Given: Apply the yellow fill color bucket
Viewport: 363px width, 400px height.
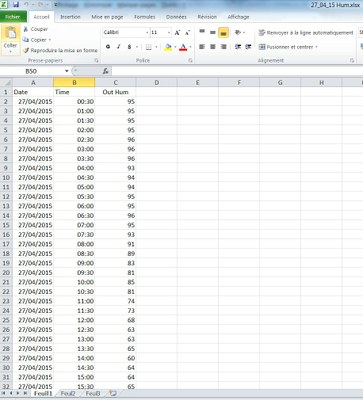Looking at the screenshot, I should coord(168,47).
